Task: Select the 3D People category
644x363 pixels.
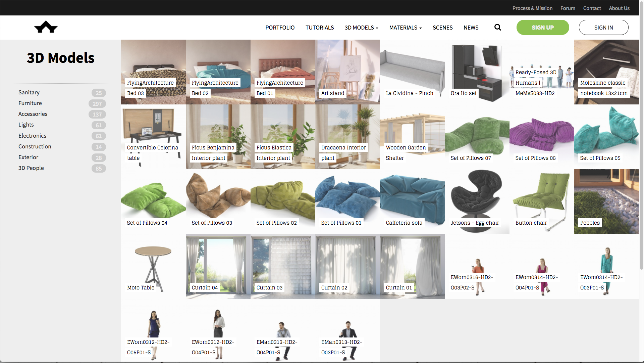Action: (31, 168)
